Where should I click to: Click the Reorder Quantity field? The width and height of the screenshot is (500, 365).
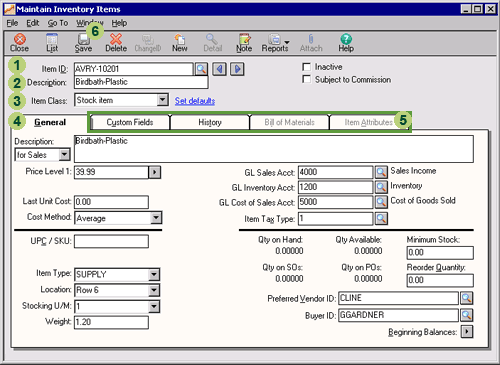click(x=440, y=280)
